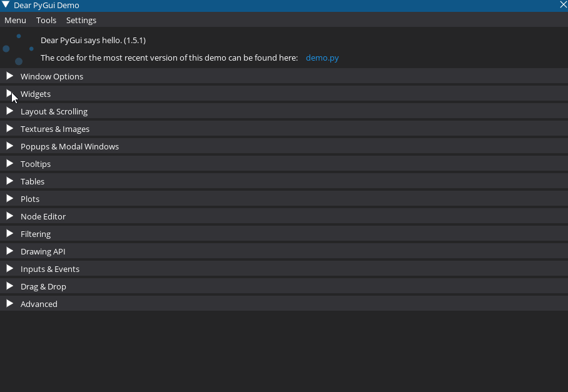Open the Popups & Modal Windows header
Viewport: 568px width, 392px height.
69,146
